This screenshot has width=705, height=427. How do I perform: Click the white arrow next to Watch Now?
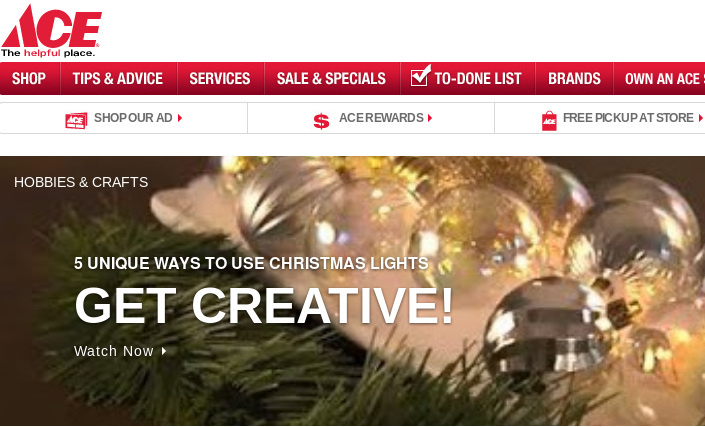click(x=164, y=351)
